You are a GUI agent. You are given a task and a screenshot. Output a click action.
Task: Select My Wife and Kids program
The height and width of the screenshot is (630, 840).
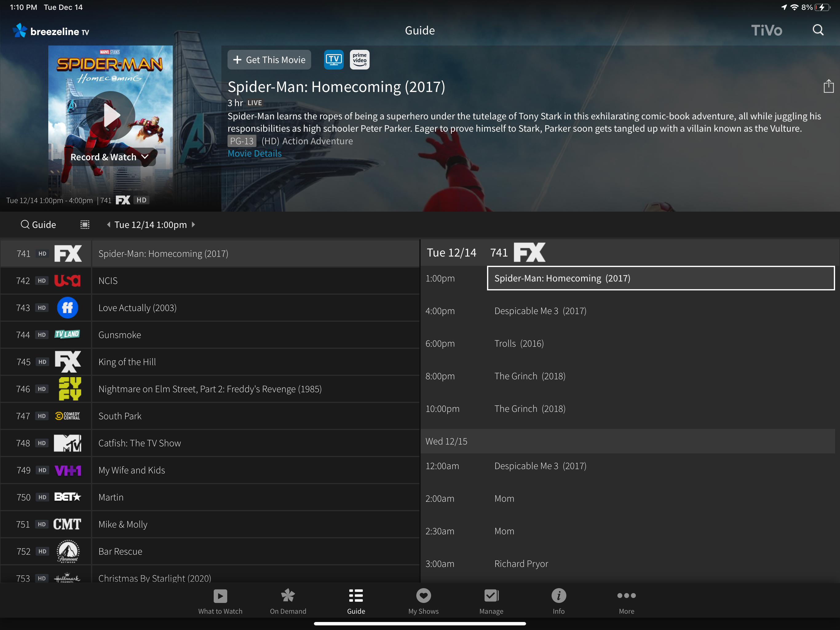pyautogui.click(x=256, y=470)
